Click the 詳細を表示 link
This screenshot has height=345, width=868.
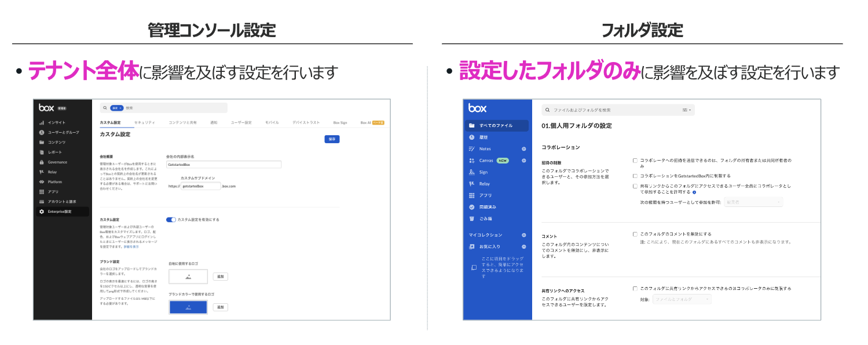click(131, 247)
